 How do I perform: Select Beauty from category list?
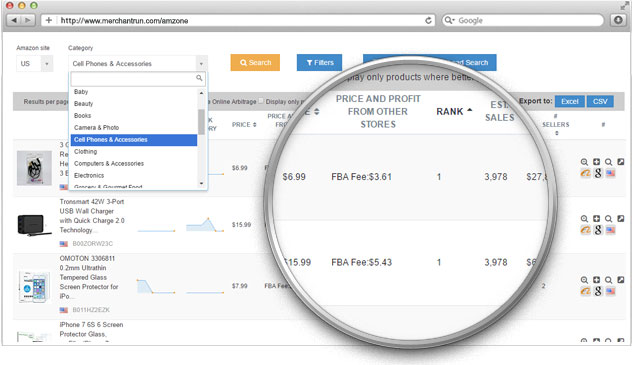(x=134, y=104)
